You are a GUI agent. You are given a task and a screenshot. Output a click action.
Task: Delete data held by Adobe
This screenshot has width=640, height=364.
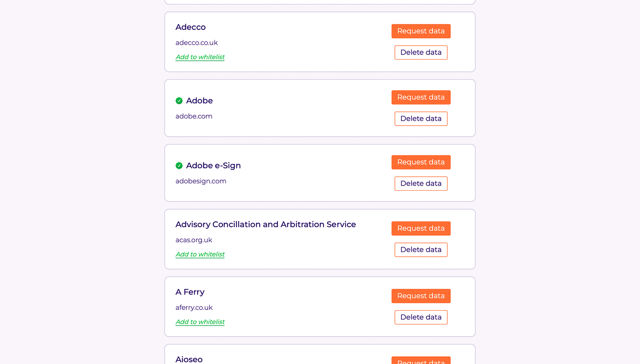click(421, 119)
